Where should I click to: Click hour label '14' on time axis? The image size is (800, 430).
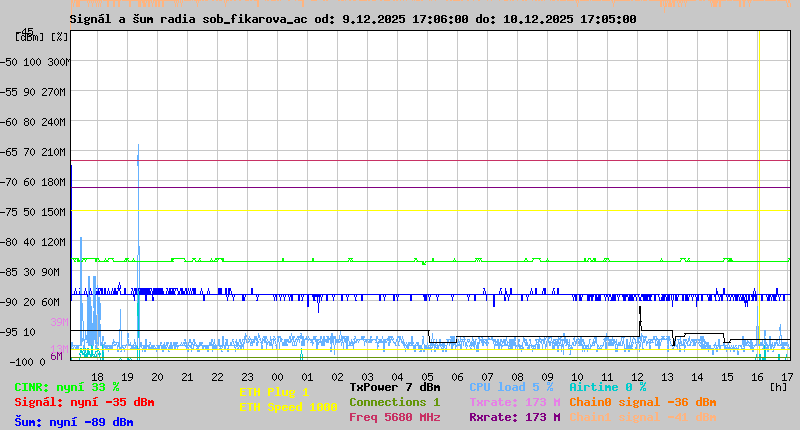point(697,377)
